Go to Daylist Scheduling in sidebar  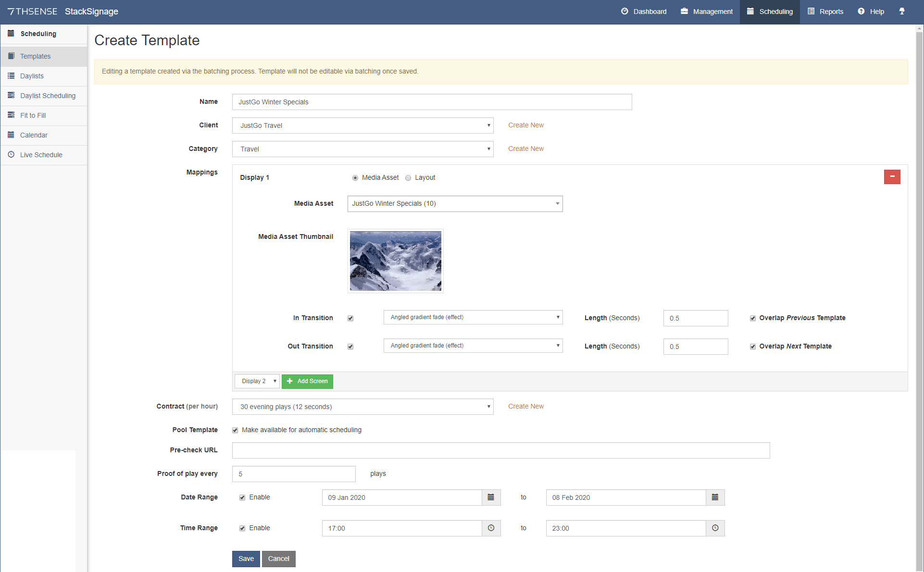(x=44, y=96)
